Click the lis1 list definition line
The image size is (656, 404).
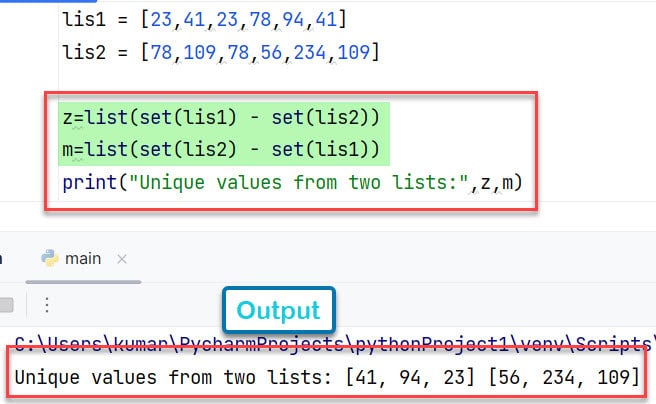[205, 19]
